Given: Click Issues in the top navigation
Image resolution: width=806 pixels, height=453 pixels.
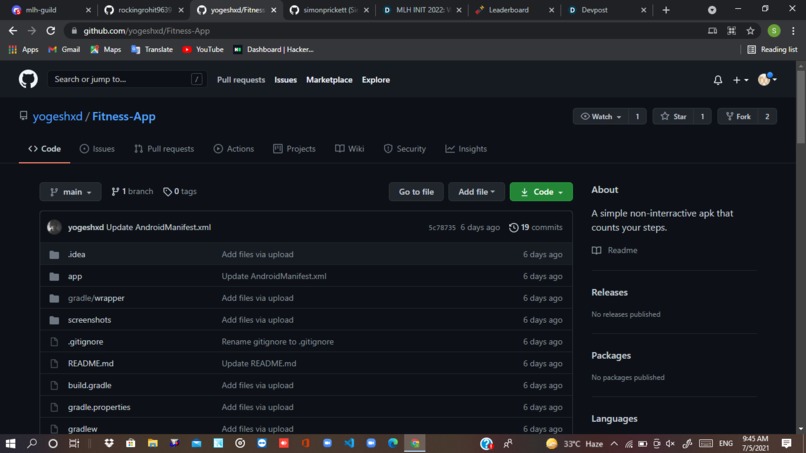Looking at the screenshot, I should (x=285, y=80).
